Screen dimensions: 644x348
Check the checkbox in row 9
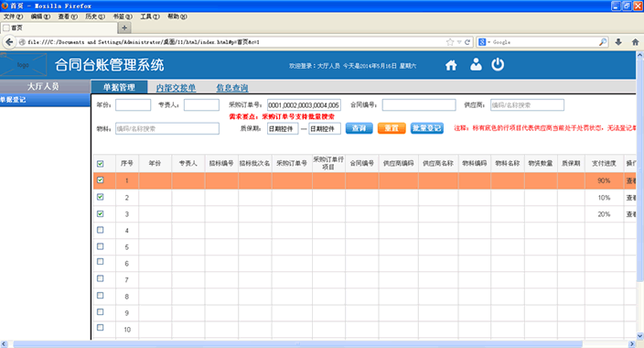101,311
